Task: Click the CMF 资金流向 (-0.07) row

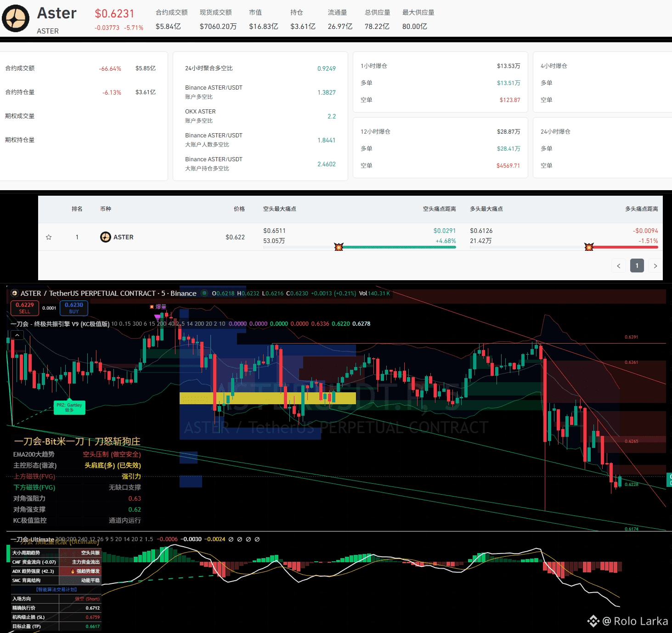Action: (56, 562)
